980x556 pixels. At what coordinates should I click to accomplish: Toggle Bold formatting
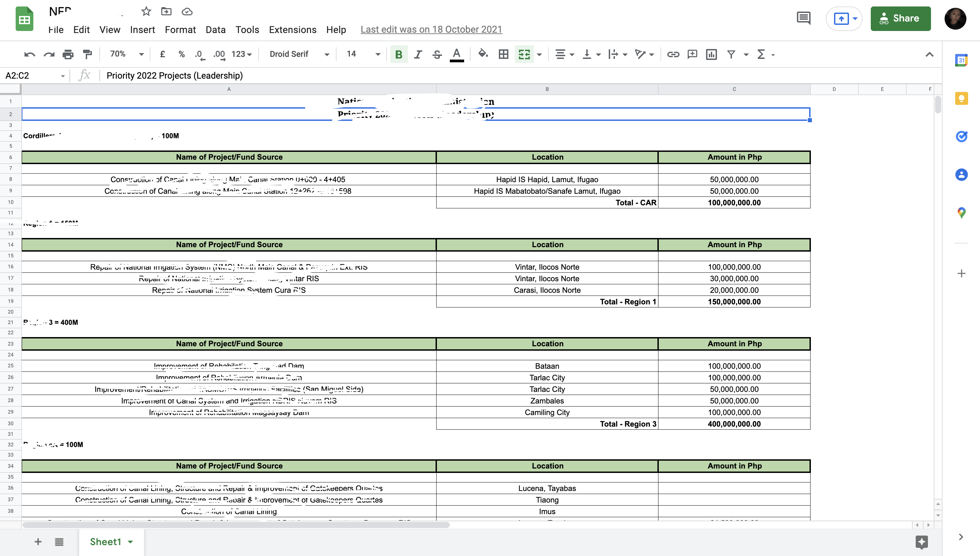click(x=399, y=54)
